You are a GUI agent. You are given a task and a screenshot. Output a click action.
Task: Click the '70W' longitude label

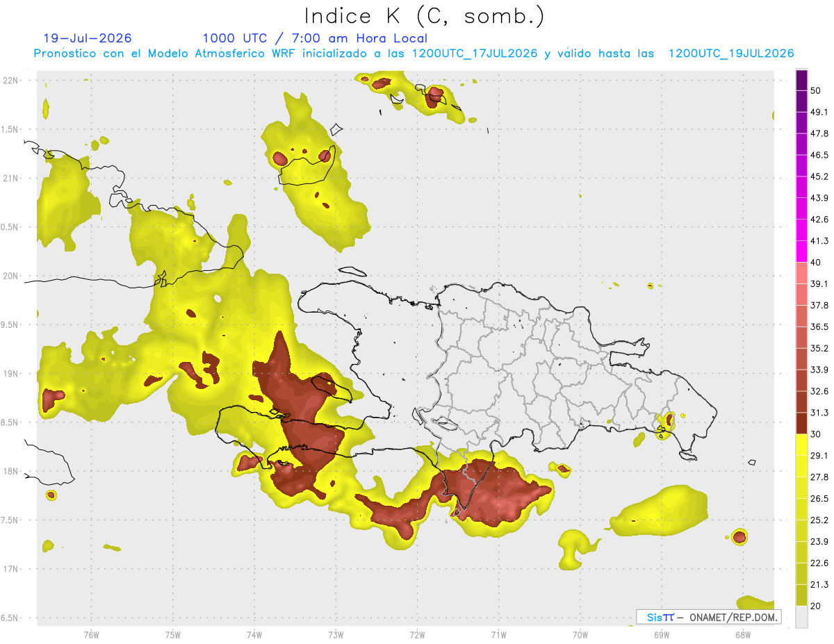click(x=580, y=634)
